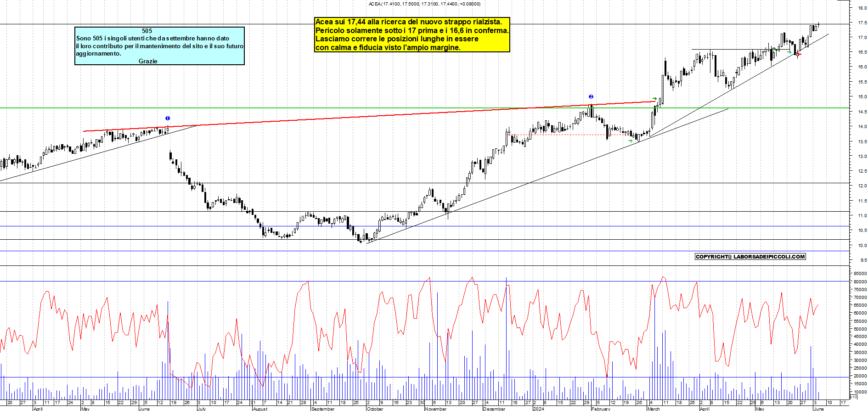
Task: Select the cyan 505 contributors note box
Action: 159,46
